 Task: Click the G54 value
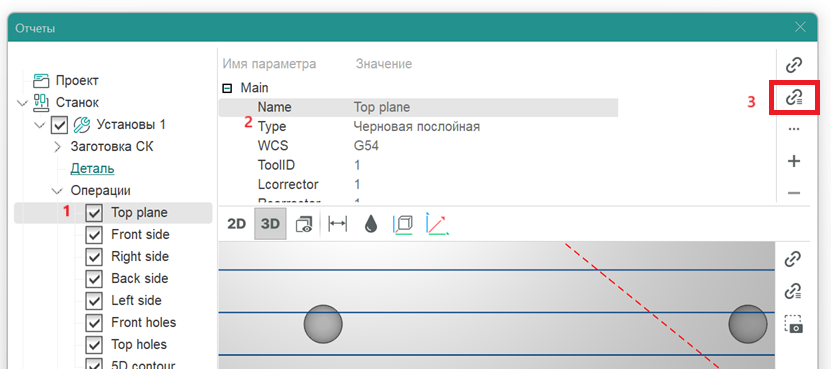coord(366,146)
